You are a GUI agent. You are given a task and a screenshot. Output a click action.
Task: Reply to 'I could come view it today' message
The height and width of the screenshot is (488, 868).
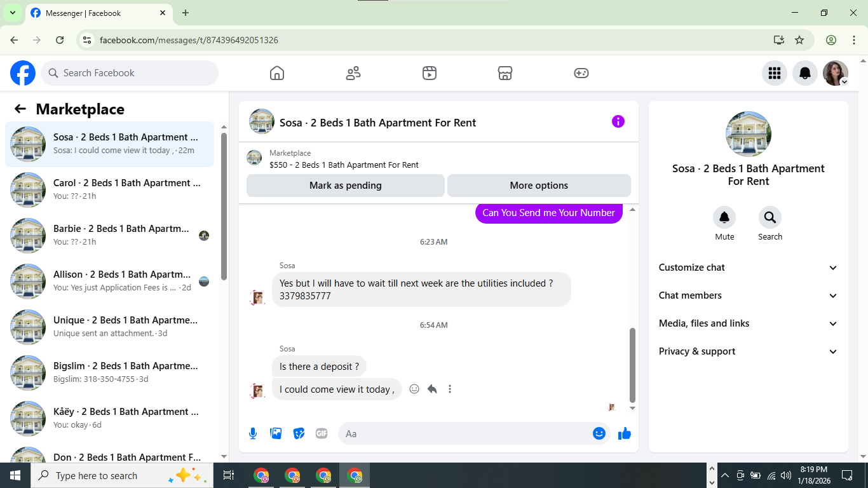[432, 389]
